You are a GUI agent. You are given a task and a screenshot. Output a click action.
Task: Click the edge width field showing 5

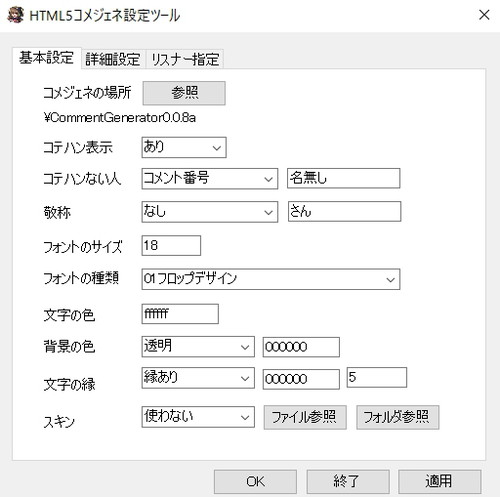coord(377,377)
